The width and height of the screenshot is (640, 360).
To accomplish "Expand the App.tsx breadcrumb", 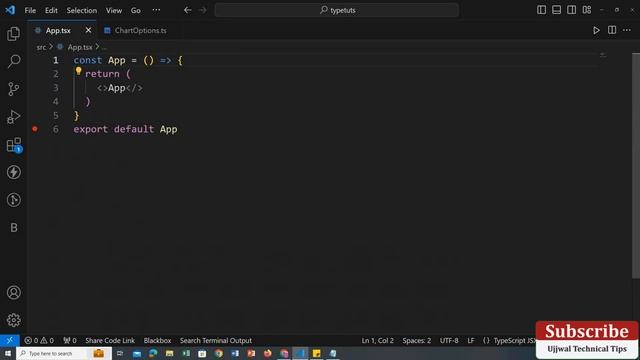I will coord(80,47).
